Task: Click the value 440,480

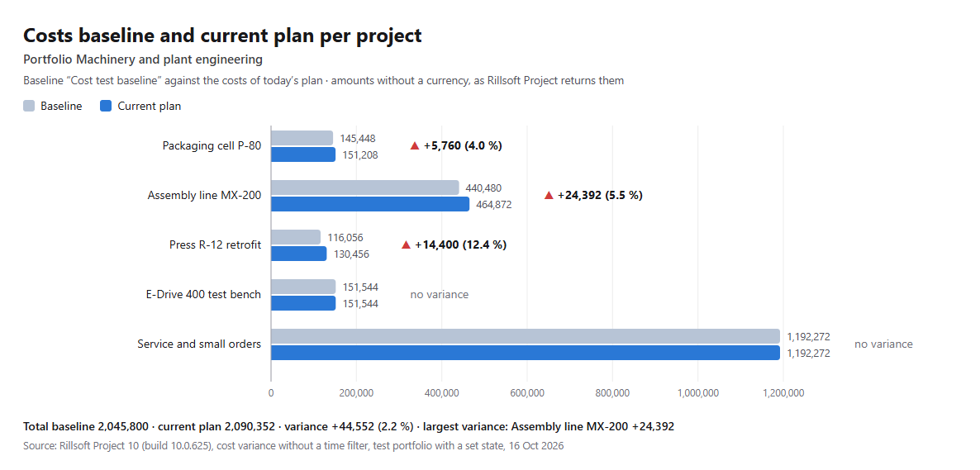Action: [483, 188]
